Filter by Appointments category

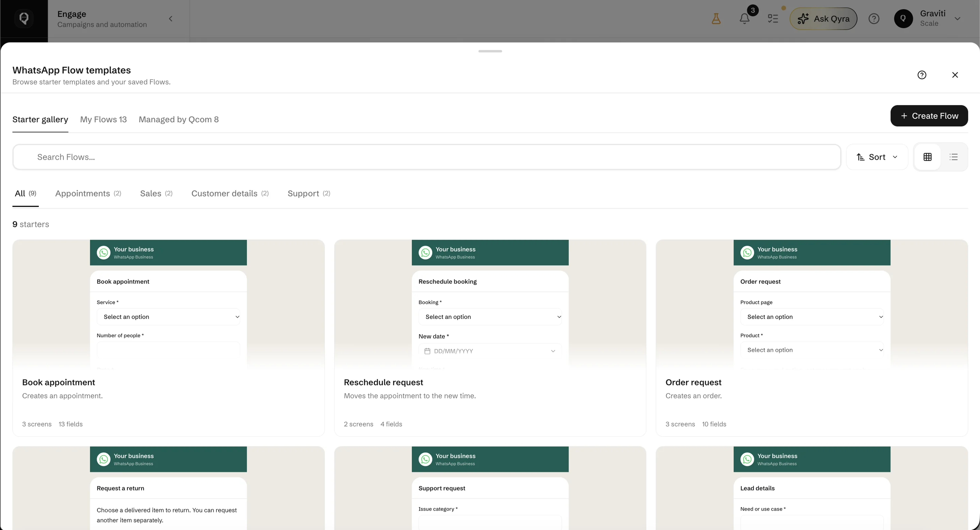pos(88,194)
